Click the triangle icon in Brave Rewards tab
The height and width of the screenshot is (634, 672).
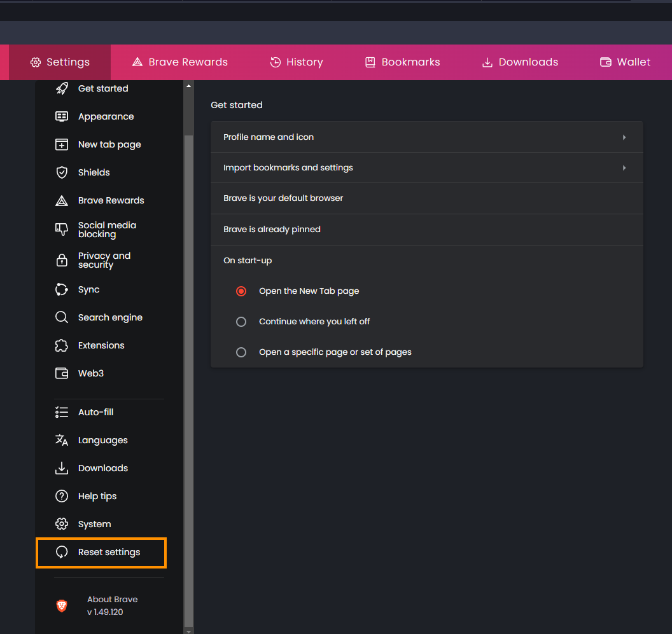[137, 62]
